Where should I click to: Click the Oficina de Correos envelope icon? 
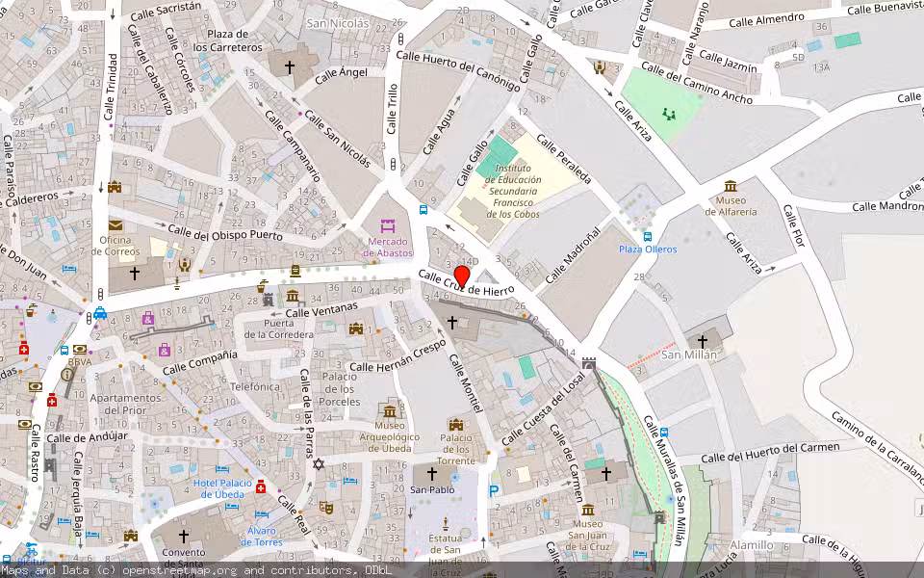point(115,224)
